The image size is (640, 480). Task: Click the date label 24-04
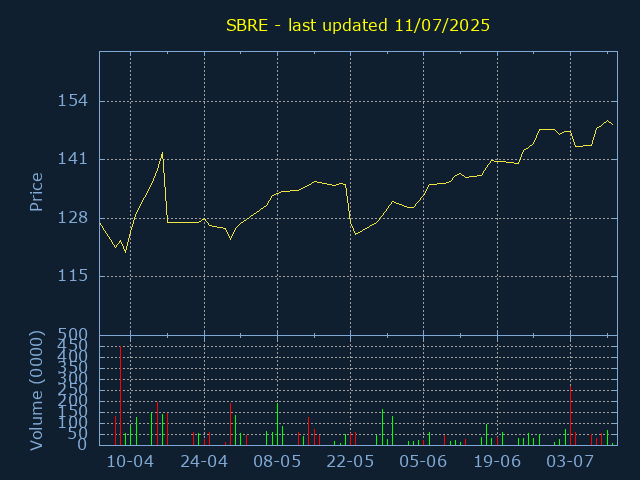click(x=204, y=462)
